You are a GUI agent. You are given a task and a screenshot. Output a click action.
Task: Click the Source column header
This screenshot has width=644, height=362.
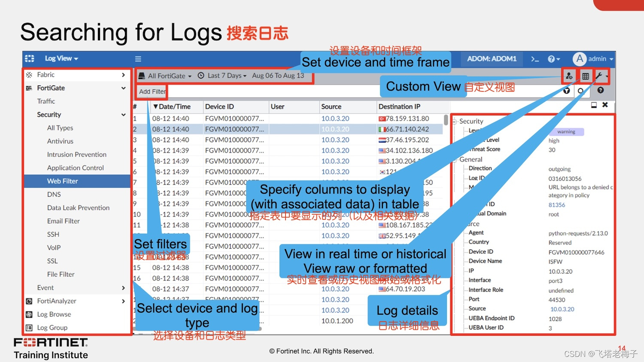point(347,106)
